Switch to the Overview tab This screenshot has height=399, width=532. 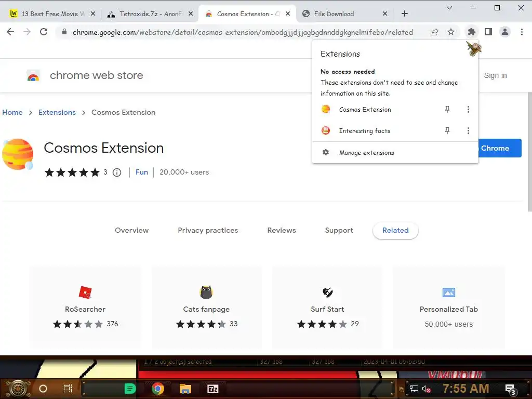[131, 230]
